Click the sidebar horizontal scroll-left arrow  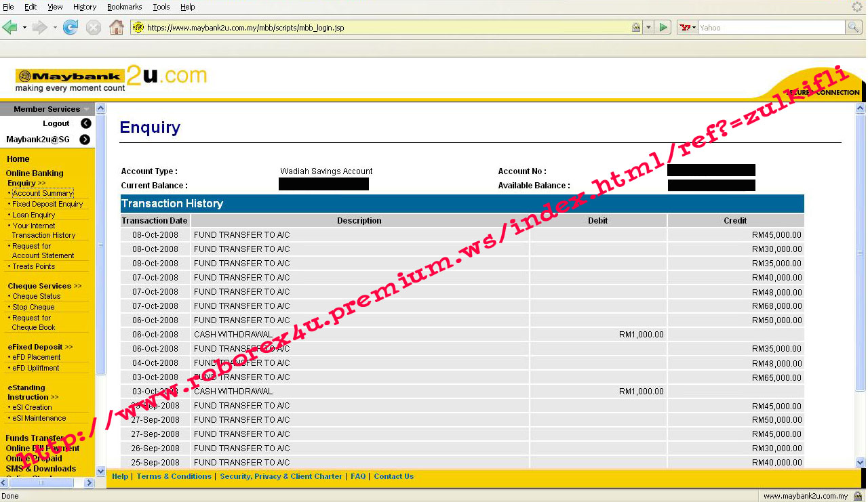pyautogui.click(x=5, y=483)
